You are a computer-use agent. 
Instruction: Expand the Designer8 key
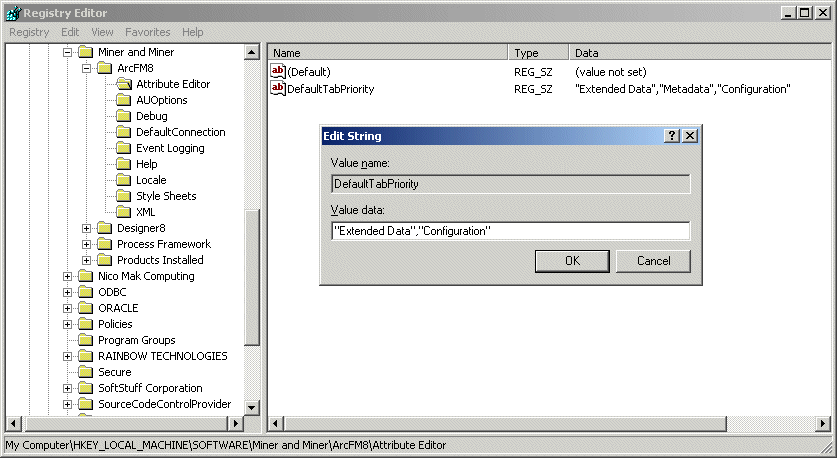point(87,228)
